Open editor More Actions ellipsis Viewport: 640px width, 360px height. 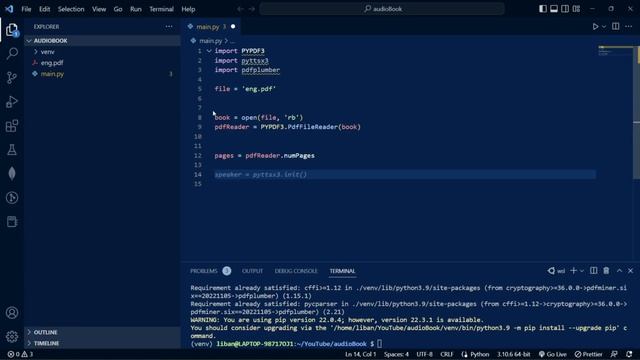pos(629,27)
